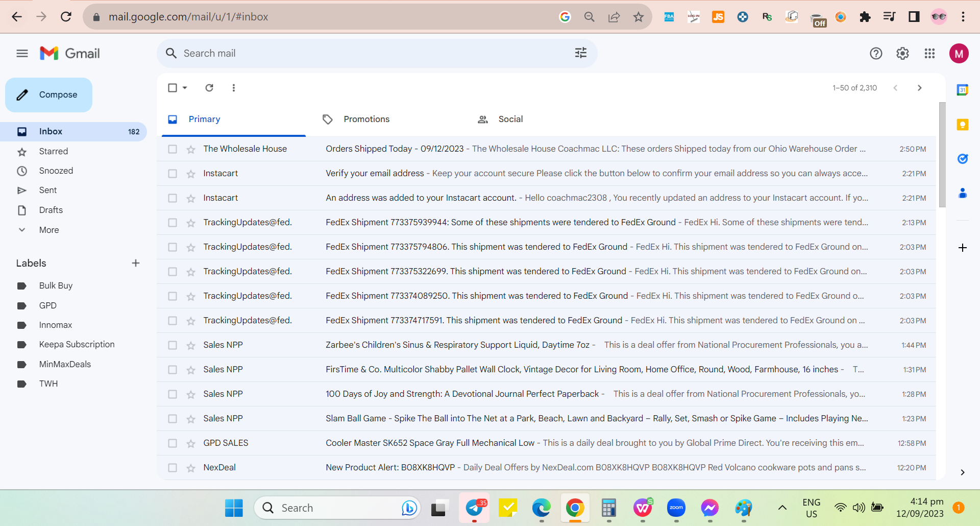The width and height of the screenshot is (980, 526).
Task: Bookmark this page with star icon
Action: click(x=639, y=17)
